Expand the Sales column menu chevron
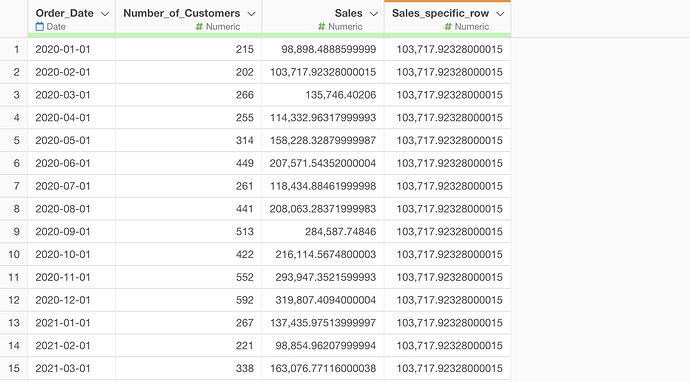 point(374,14)
